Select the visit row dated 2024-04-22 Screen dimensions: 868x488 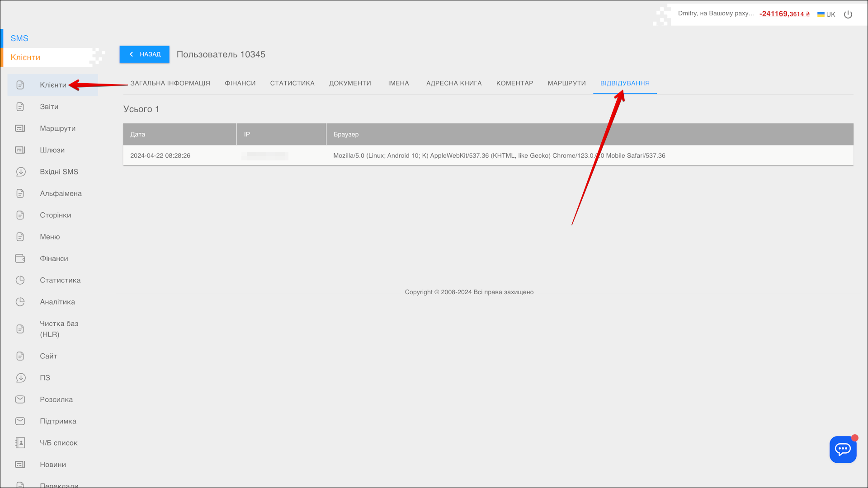point(160,155)
